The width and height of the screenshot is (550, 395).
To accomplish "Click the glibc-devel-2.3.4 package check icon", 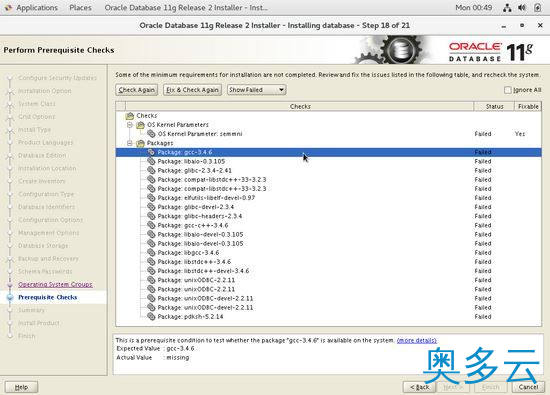I will point(151,207).
